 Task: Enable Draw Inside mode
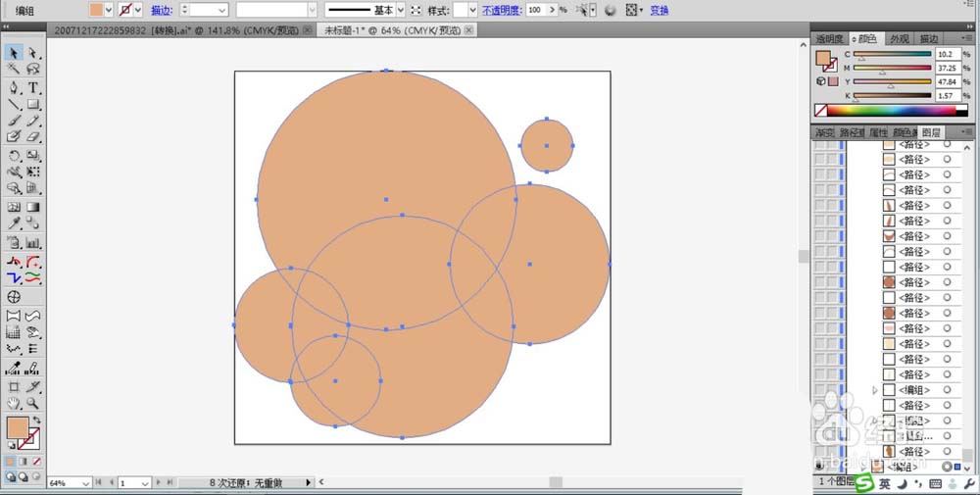pos(35,477)
